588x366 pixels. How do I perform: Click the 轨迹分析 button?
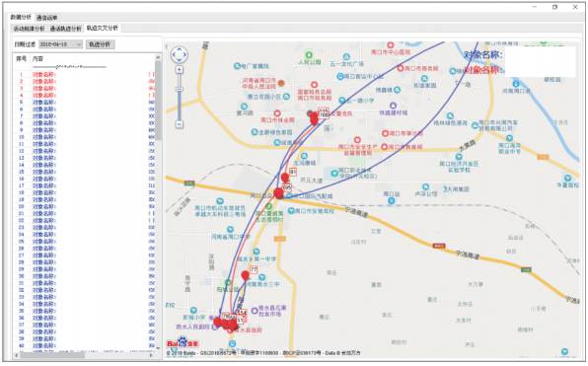tap(100, 44)
